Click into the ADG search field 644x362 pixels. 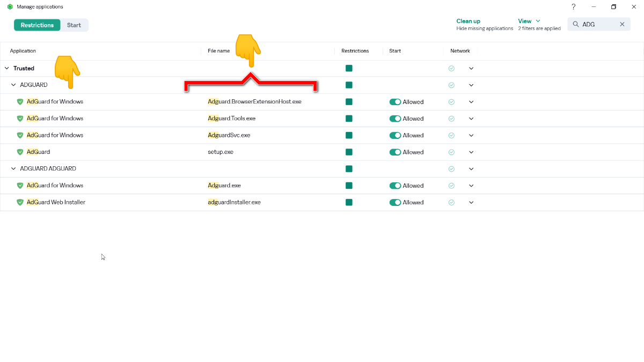point(599,24)
